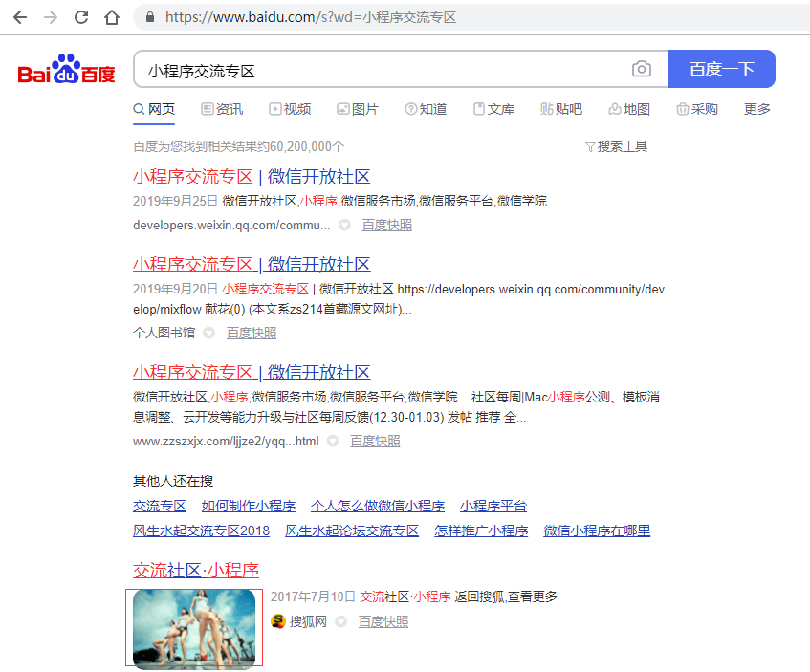Click the browser forward arrow
This screenshot has width=810, height=672.
tap(51, 17)
